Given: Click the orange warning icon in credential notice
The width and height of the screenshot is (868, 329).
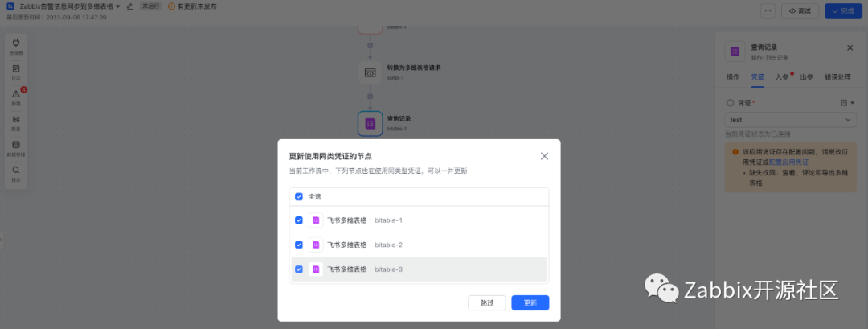Looking at the screenshot, I should [735, 152].
